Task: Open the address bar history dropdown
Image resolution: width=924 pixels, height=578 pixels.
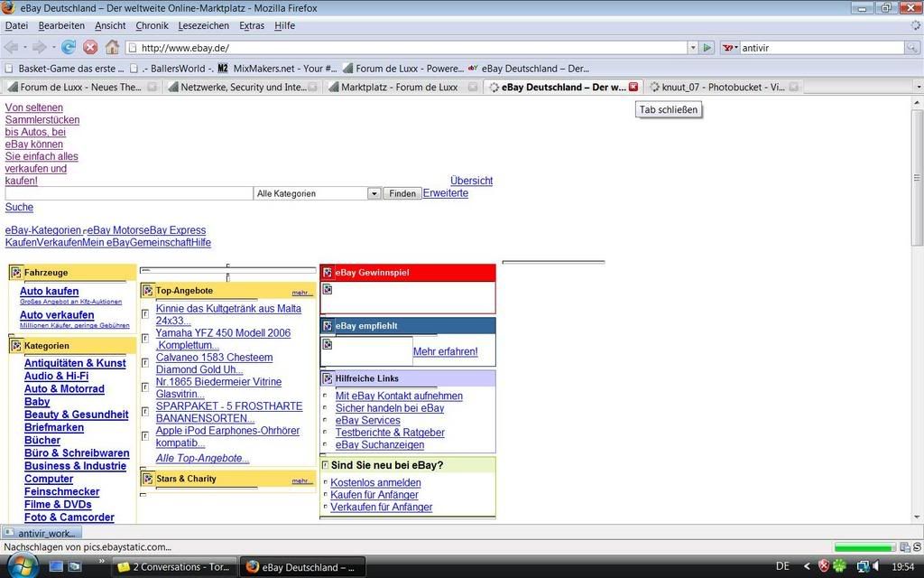Action: (x=693, y=48)
